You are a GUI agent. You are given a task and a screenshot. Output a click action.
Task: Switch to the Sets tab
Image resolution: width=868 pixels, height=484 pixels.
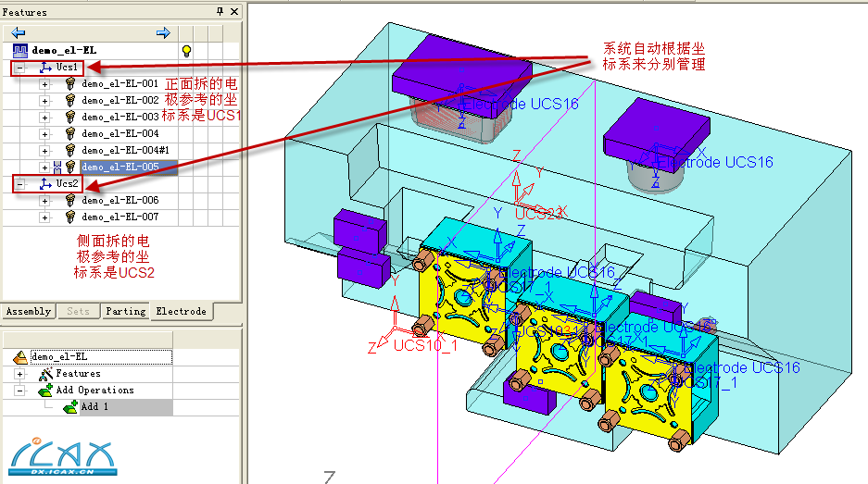click(78, 312)
